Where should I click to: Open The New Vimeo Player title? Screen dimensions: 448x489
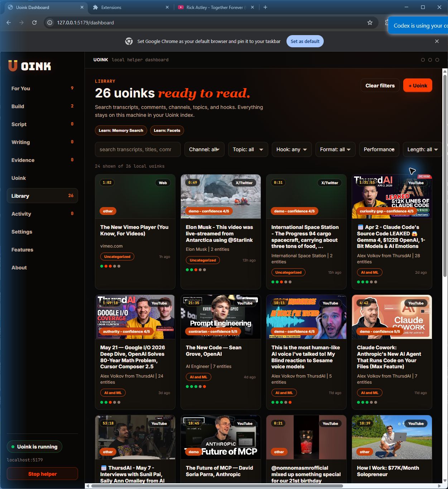[134, 230]
